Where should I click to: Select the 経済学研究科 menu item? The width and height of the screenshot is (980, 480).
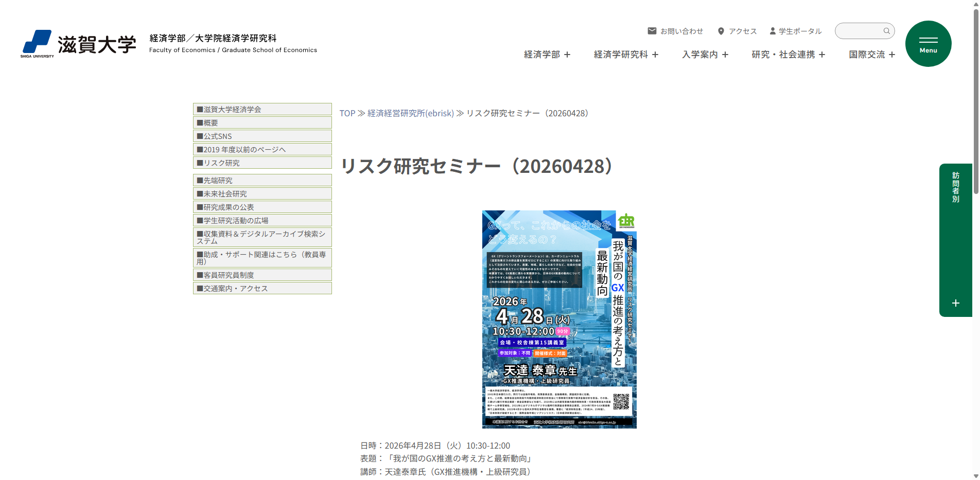621,55
